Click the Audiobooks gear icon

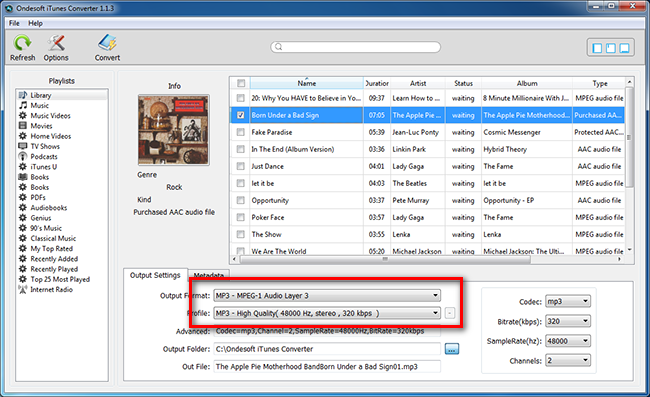tap(23, 208)
